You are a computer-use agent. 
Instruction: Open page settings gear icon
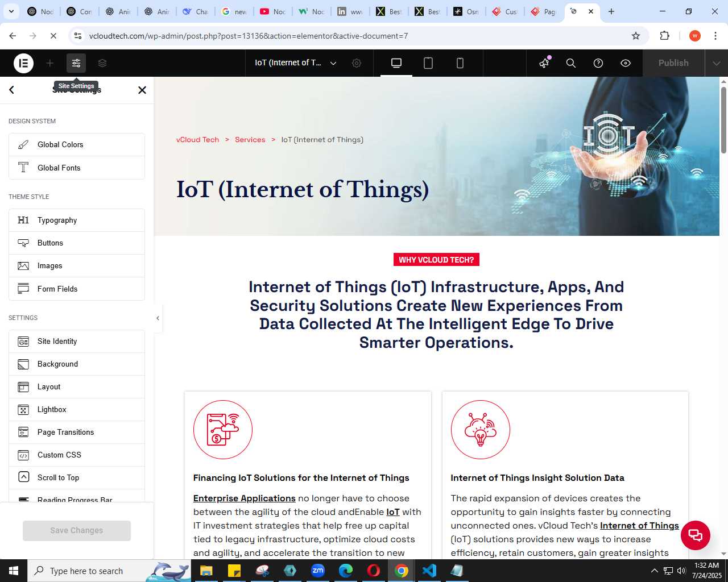coord(357,63)
